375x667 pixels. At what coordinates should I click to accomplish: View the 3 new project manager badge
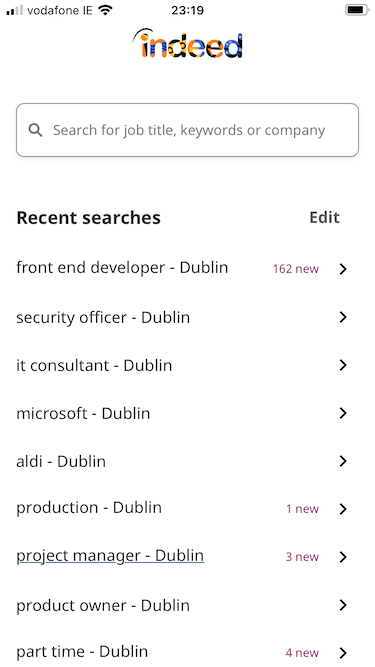coord(302,557)
